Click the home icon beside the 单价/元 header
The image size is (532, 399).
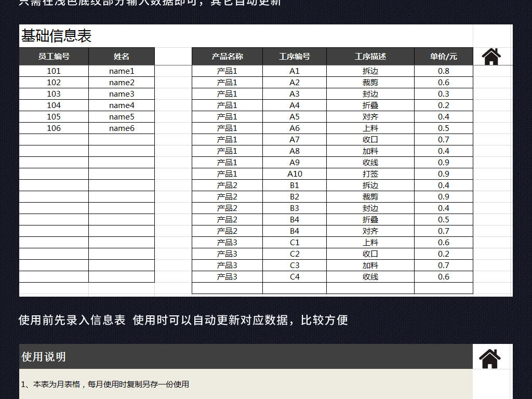click(491, 57)
